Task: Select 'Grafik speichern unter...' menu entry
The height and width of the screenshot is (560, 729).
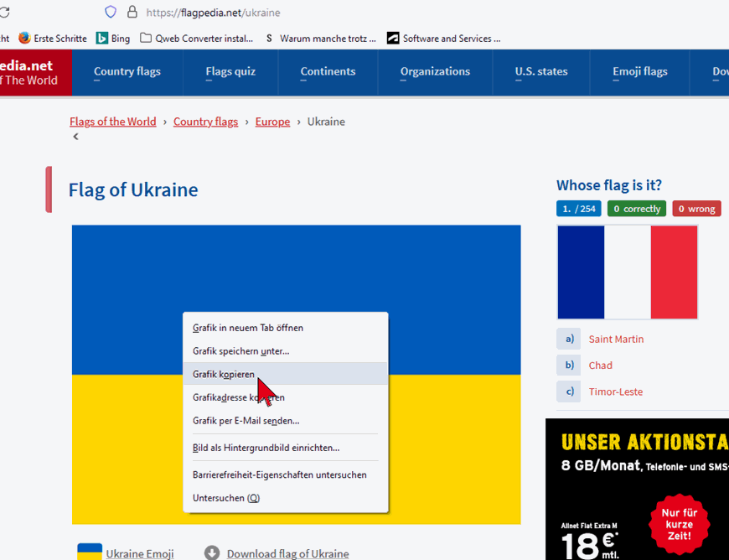Action: click(x=241, y=351)
